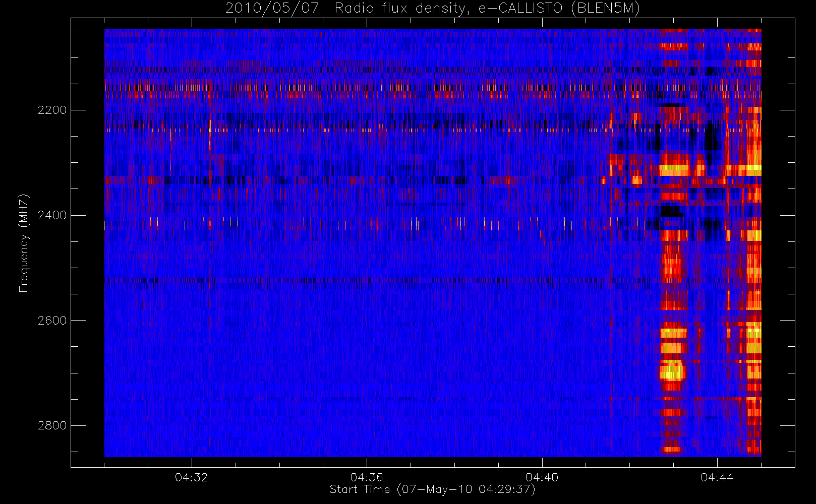Click the 04:44 time tick label
This screenshot has height=504, width=816.
click(717, 477)
